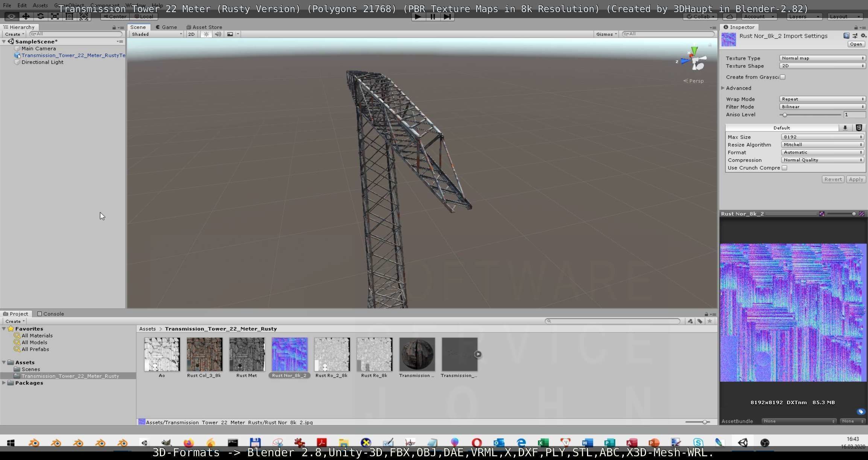Open the Assets menu
The width and height of the screenshot is (868, 460).
pyautogui.click(x=40, y=6)
